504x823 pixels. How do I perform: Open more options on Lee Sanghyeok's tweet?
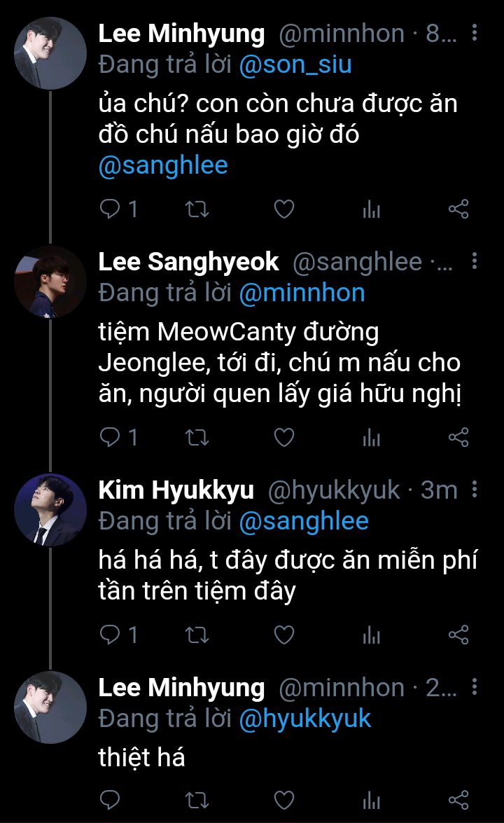[475, 262]
